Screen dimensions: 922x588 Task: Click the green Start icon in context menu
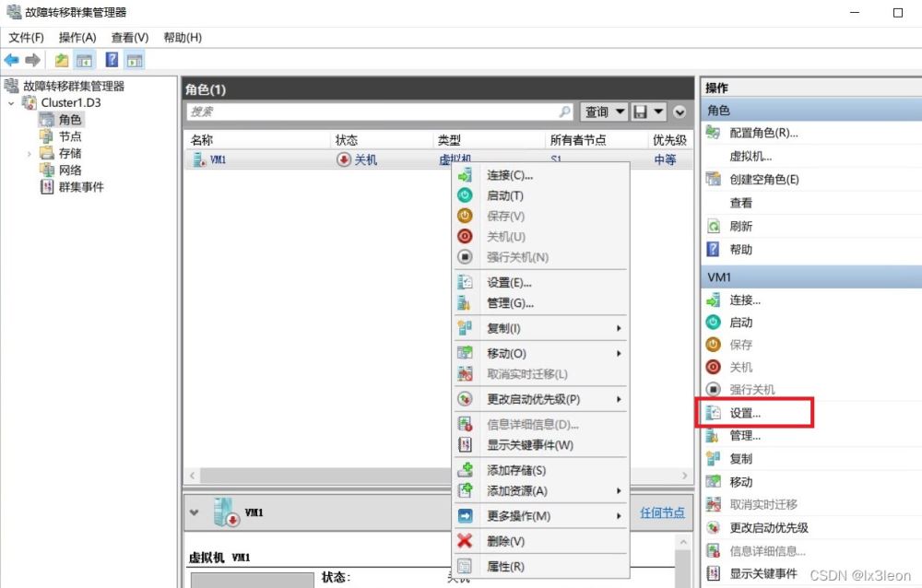[466, 195]
